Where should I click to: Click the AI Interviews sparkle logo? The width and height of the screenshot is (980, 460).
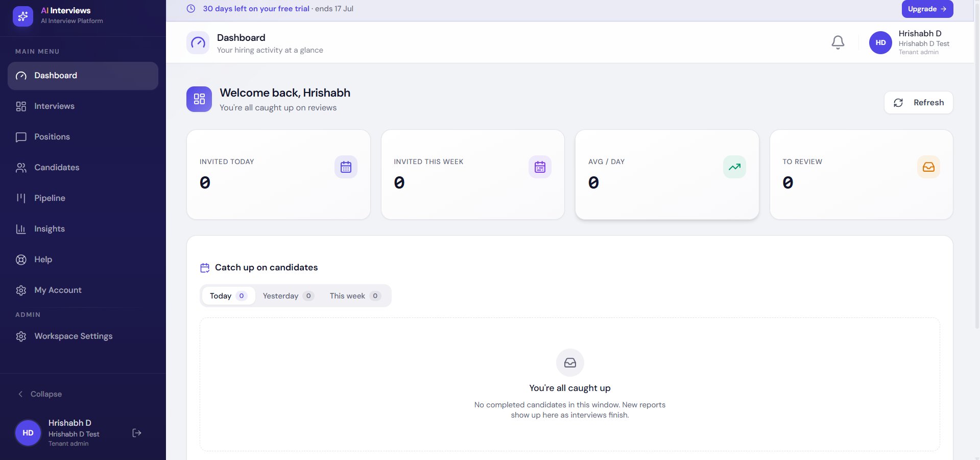[23, 16]
